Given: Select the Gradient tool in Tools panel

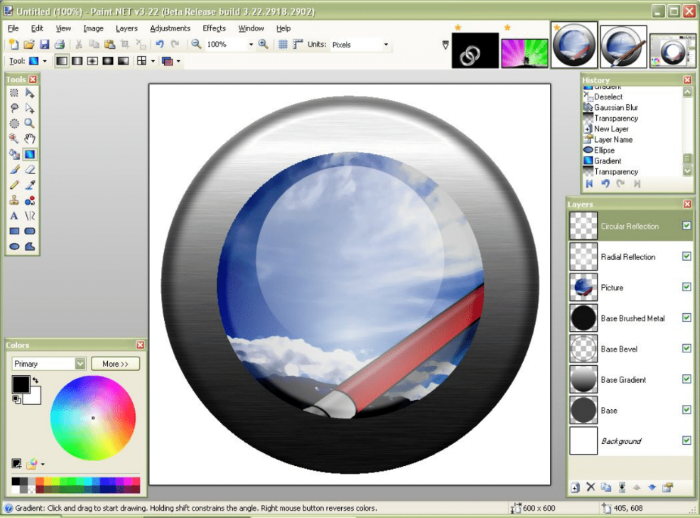Looking at the screenshot, I should pos(30,154).
